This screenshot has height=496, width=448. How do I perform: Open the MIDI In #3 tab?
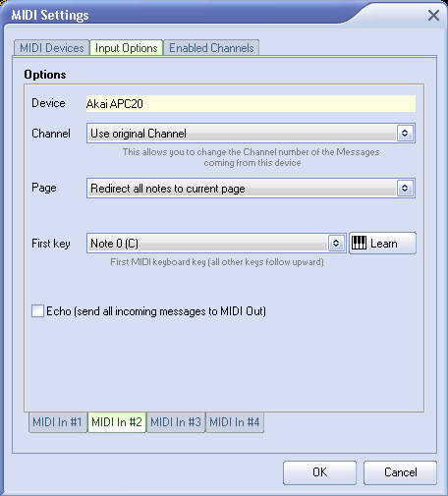point(176,422)
